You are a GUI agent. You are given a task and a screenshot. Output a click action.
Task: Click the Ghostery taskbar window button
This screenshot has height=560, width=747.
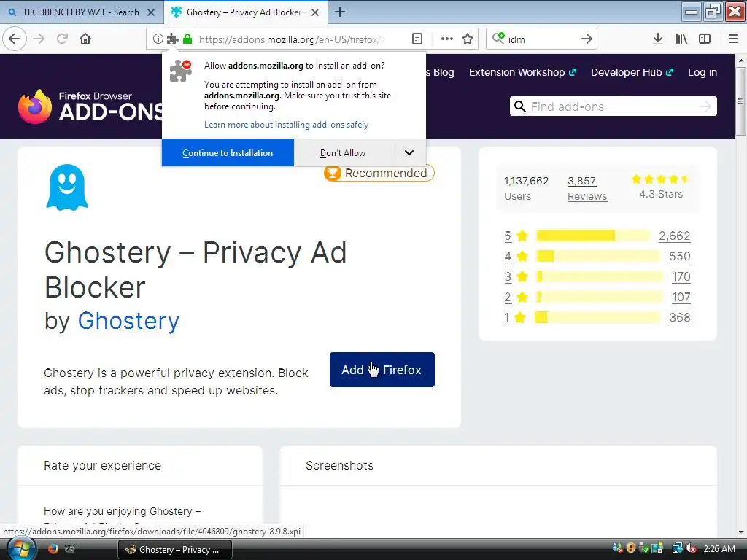tap(175, 550)
